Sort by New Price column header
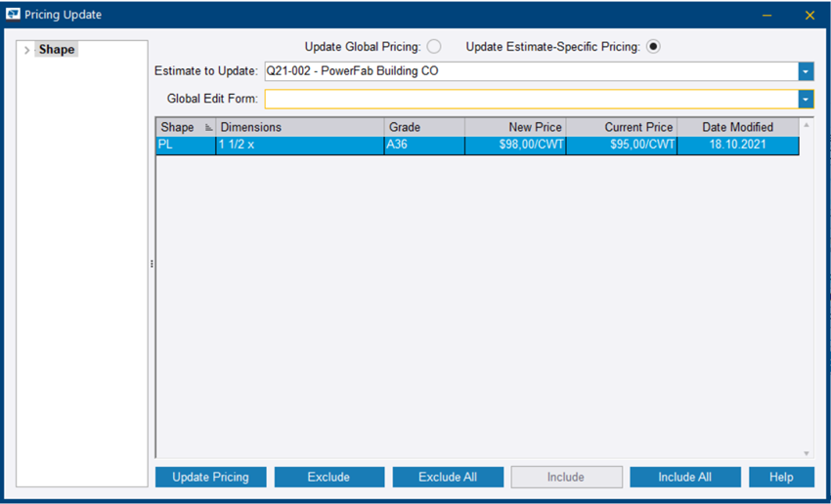The height and width of the screenshot is (504, 831). tap(515, 127)
